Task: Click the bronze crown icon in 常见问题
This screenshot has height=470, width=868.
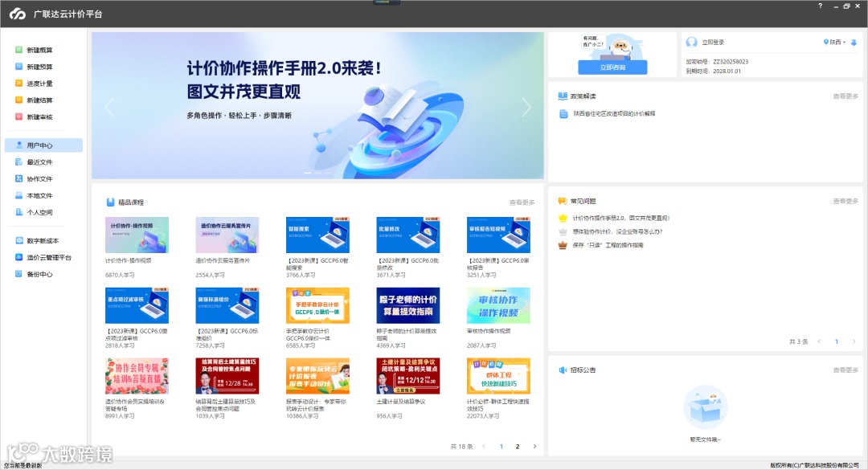Action: pos(563,245)
